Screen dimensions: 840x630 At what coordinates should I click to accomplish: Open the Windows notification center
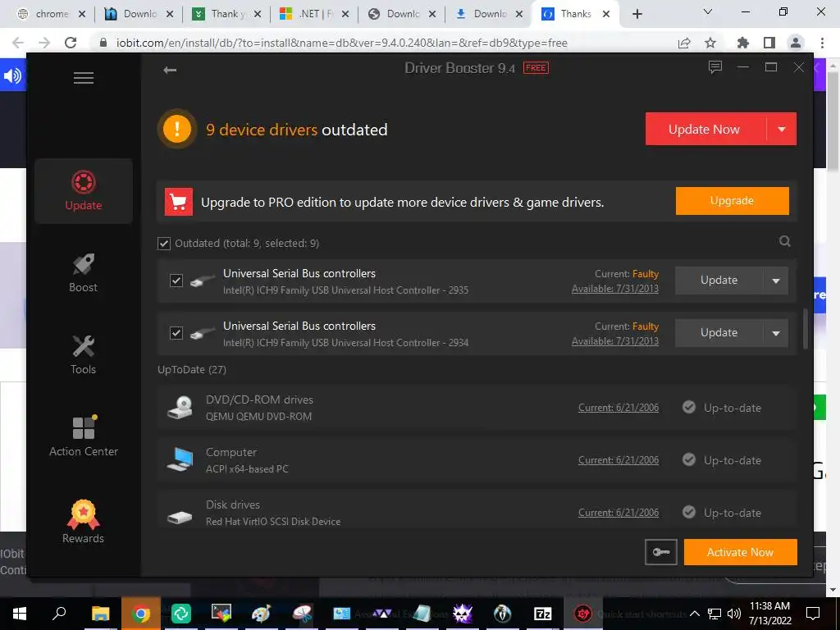[x=813, y=614]
